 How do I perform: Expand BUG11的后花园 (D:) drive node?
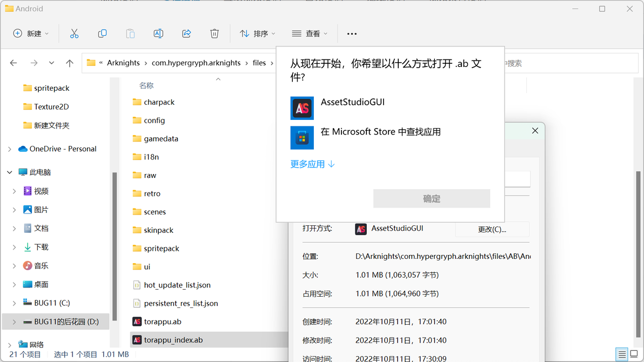(x=14, y=321)
